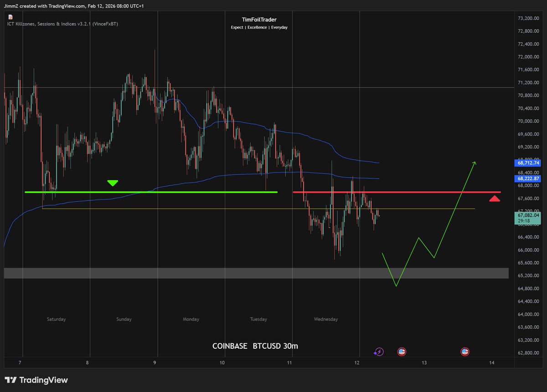
Task: Click the purple lightning event marker above time axis
Action: (379, 351)
